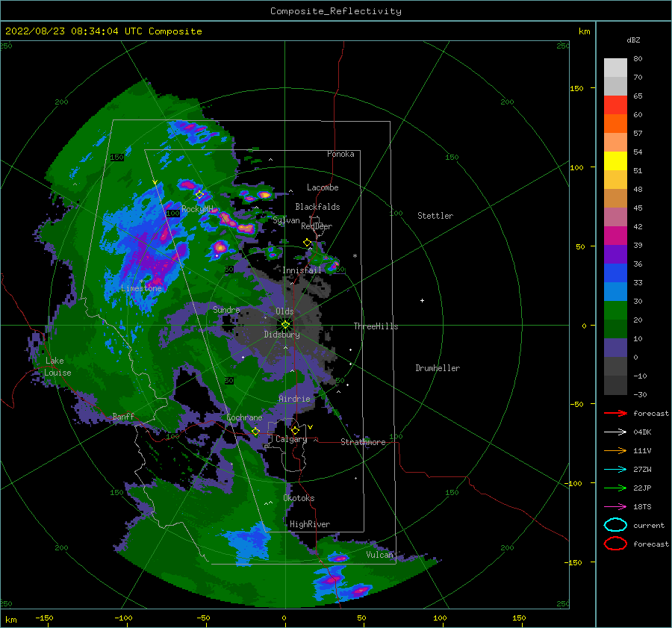Click the green 22JP arrow icon

click(x=615, y=488)
